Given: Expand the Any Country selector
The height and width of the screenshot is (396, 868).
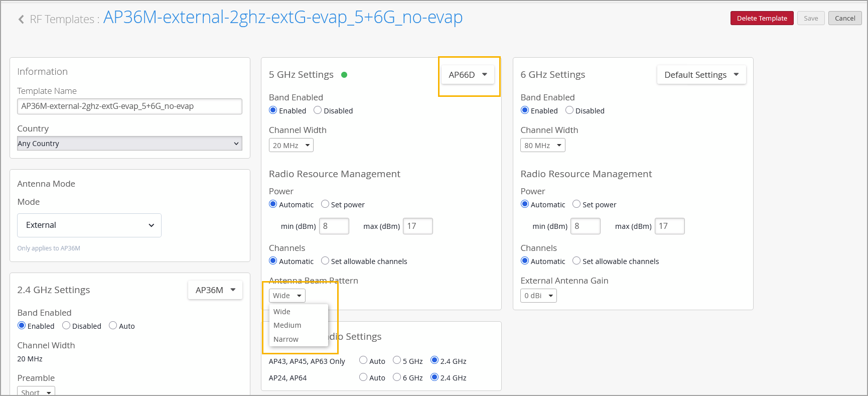Looking at the screenshot, I should pos(129,144).
